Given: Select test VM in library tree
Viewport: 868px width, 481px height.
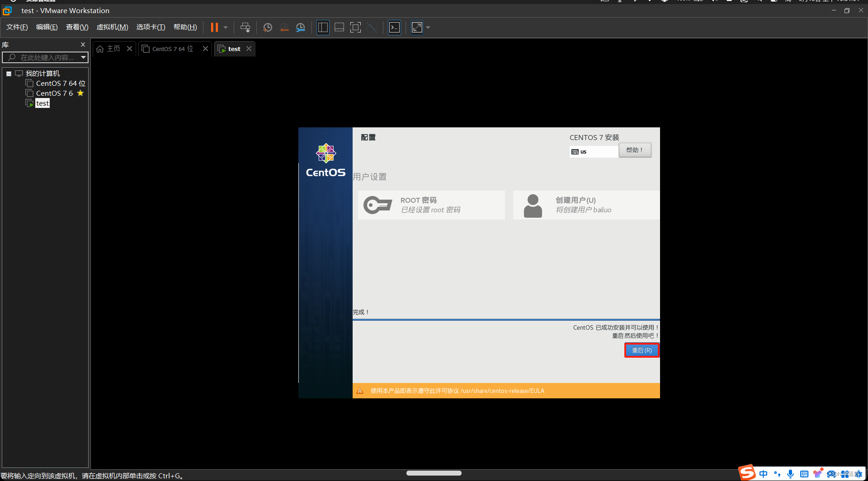Looking at the screenshot, I should point(42,103).
